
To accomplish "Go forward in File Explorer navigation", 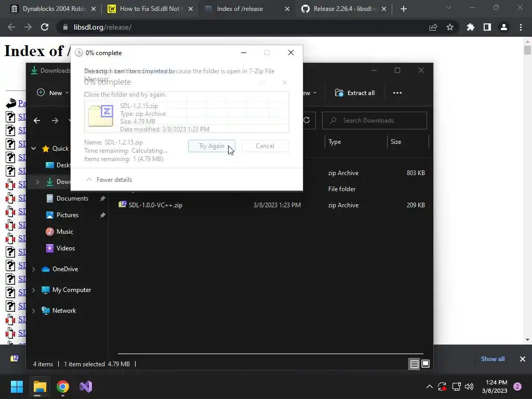I will coord(55,121).
